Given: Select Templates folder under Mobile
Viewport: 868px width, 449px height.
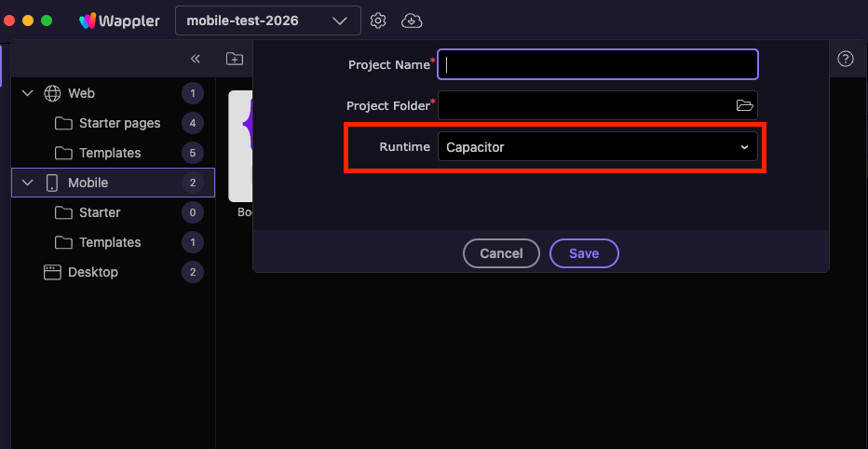Looking at the screenshot, I should pos(110,242).
